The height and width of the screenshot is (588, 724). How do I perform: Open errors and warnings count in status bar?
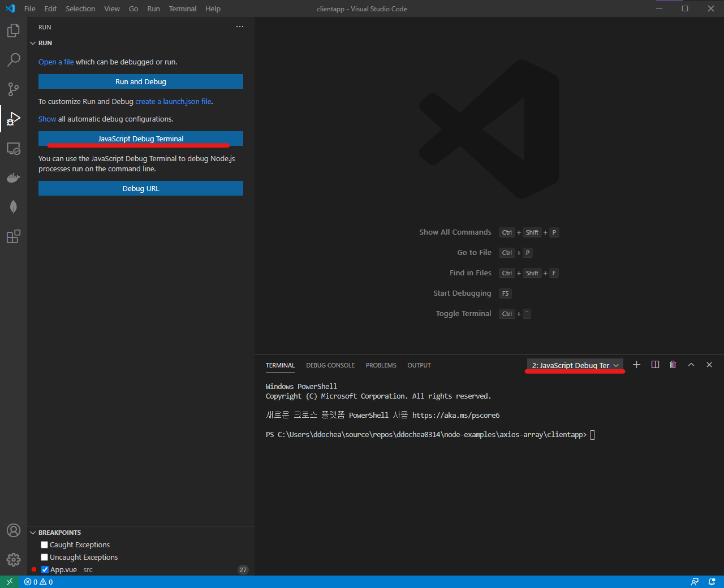tap(38, 582)
